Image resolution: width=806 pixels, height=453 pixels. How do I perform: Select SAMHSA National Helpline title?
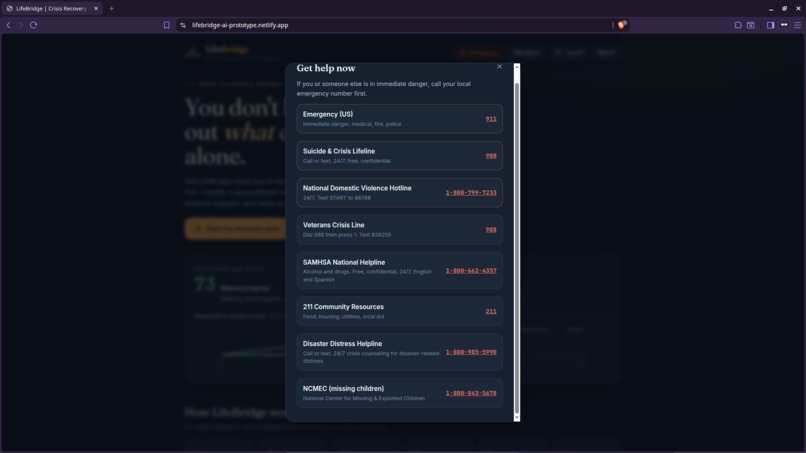[x=343, y=262]
